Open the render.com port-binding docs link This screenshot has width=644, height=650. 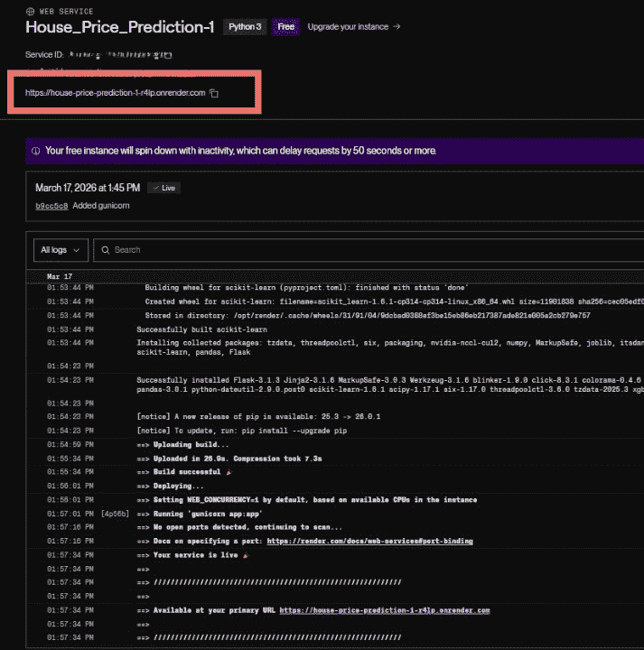click(x=370, y=542)
